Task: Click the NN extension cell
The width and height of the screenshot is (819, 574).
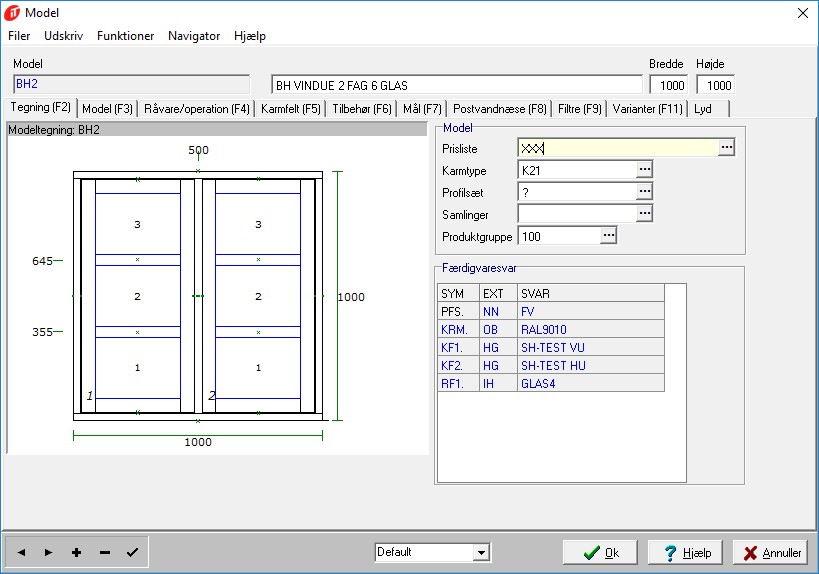Action: 498,312
